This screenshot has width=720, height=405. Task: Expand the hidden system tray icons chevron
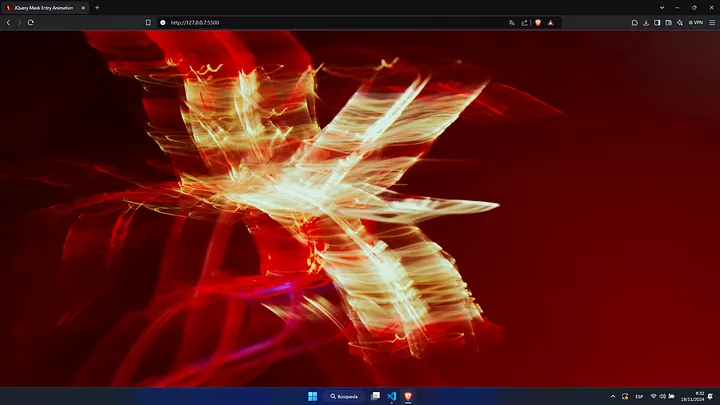[x=613, y=396]
